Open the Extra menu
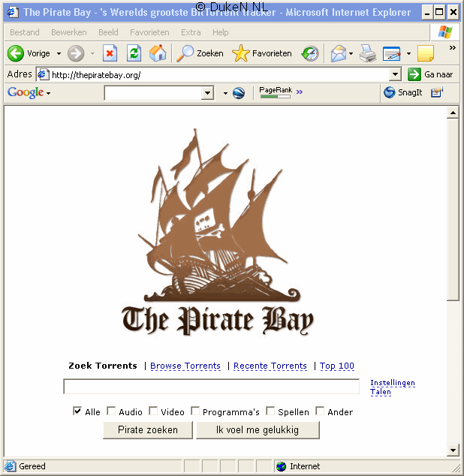464x476 pixels. pos(191,32)
